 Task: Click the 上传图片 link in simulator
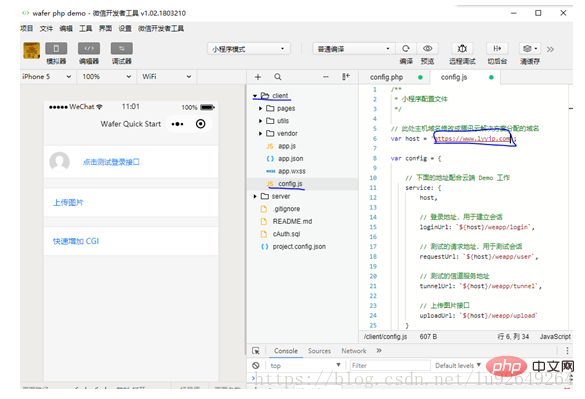pos(68,203)
